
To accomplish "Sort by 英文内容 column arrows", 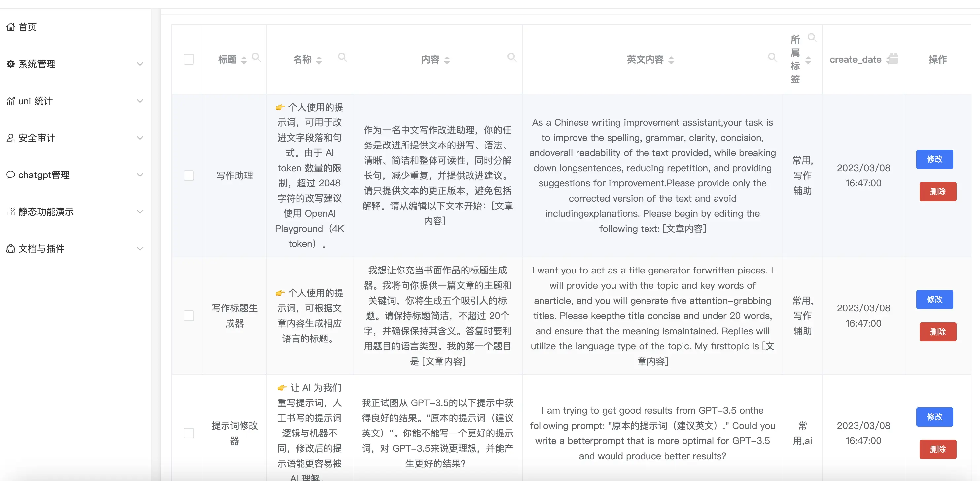I will [671, 60].
